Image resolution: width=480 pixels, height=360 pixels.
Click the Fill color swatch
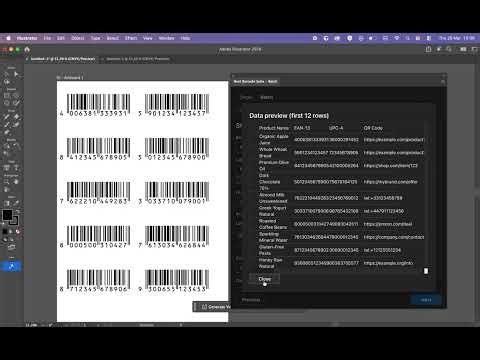tap(7, 215)
